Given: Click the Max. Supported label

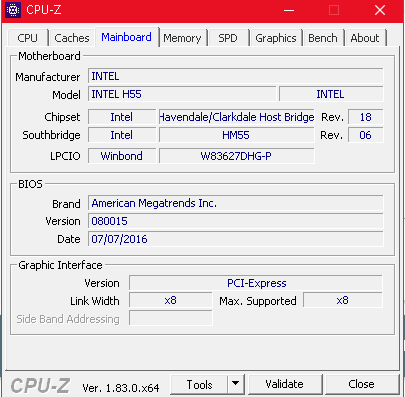Looking at the screenshot, I should (258, 301).
